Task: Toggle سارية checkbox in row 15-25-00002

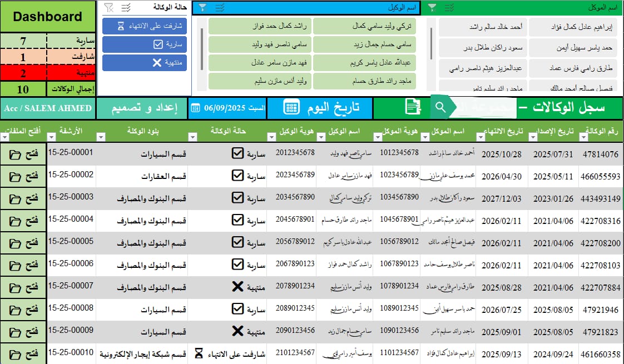Action: 237,176
